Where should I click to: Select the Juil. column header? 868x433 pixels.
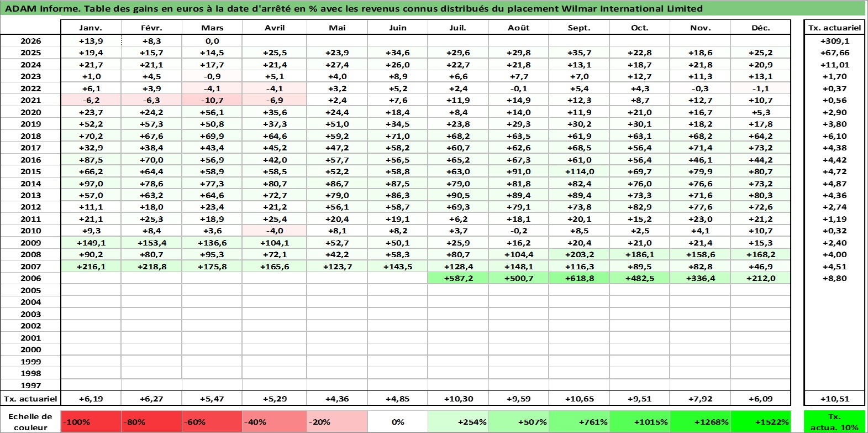pyautogui.click(x=458, y=28)
